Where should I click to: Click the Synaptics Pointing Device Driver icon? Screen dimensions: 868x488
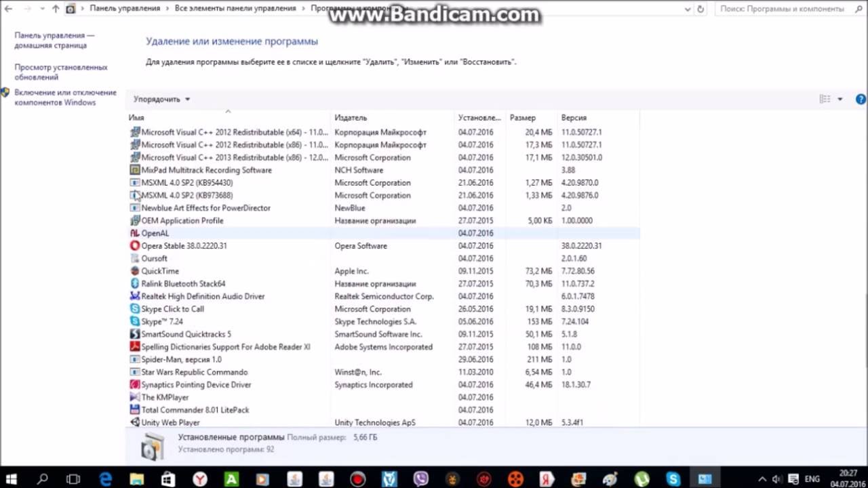point(134,385)
